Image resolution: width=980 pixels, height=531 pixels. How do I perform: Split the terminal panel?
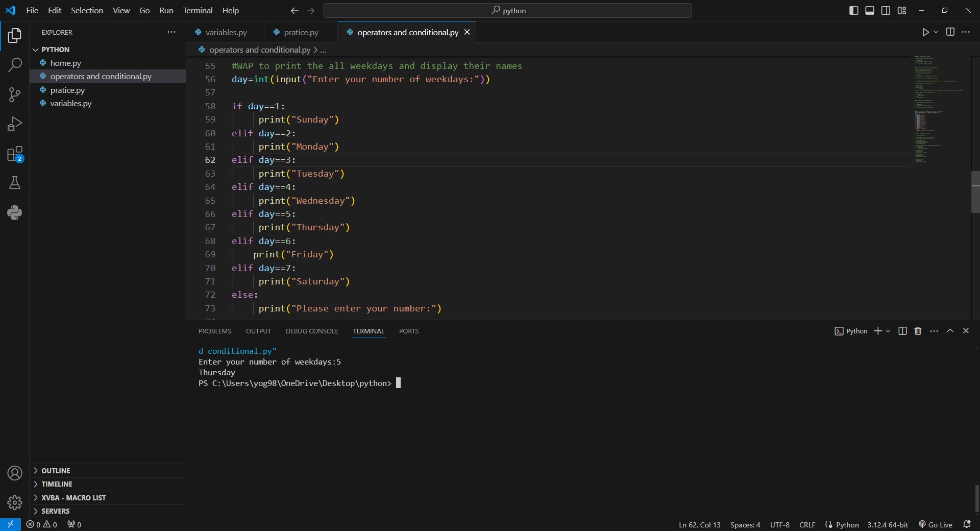pos(902,331)
